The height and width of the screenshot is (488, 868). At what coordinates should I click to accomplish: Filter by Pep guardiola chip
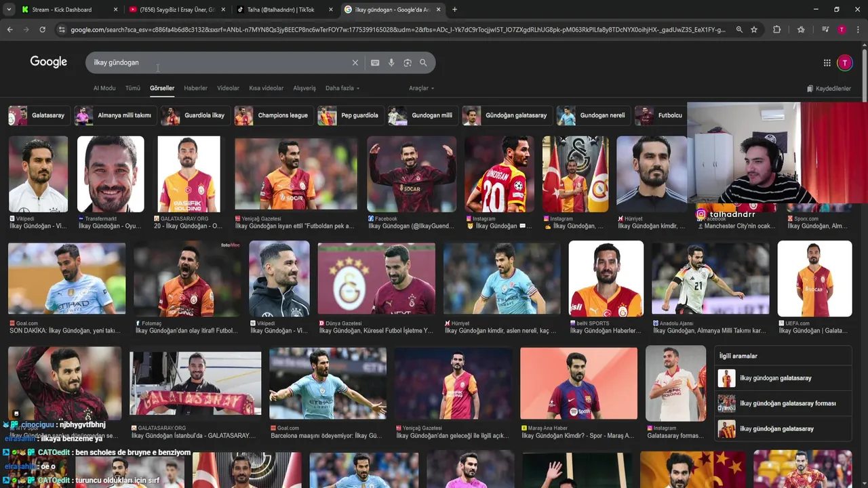coord(349,115)
